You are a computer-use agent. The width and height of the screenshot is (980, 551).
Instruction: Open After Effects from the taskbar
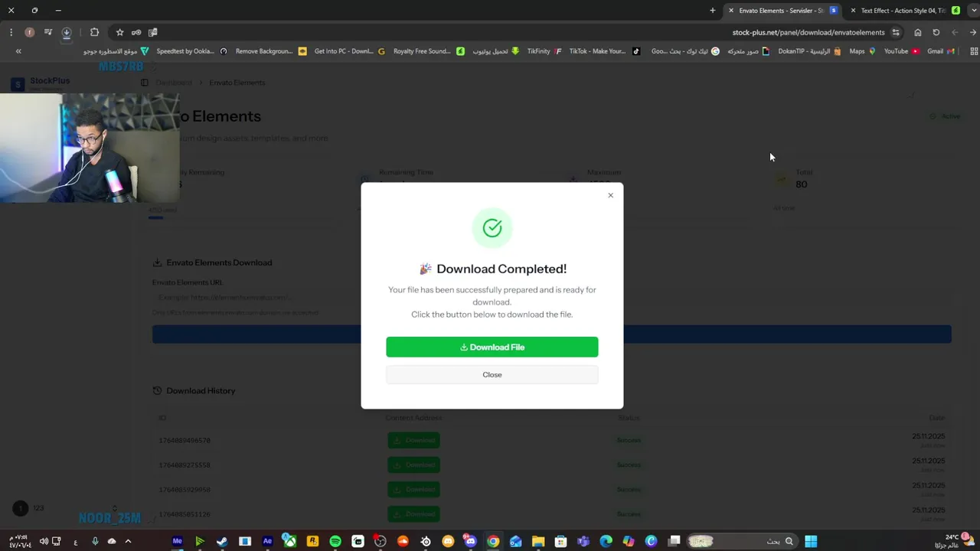click(267, 541)
